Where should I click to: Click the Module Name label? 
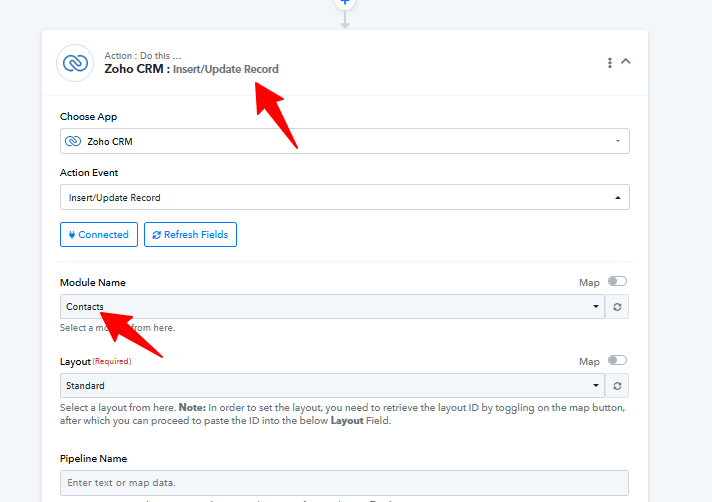click(93, 282)
